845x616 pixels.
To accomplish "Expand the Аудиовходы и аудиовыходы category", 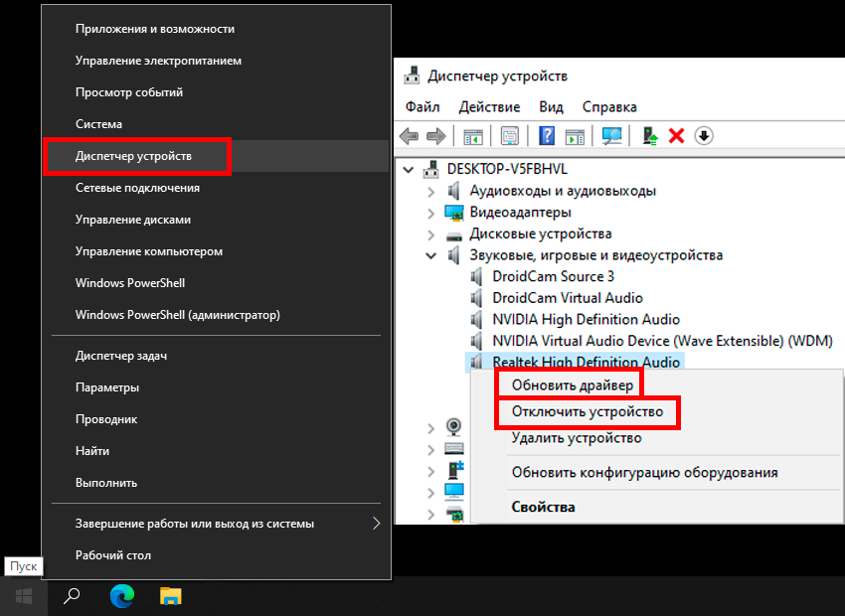I will point(430,191).
